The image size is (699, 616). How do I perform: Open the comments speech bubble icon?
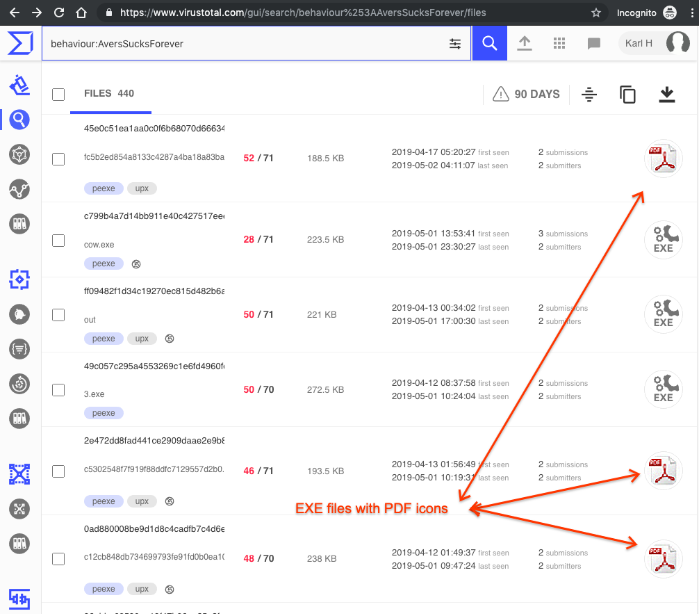[x=594, y=43]
